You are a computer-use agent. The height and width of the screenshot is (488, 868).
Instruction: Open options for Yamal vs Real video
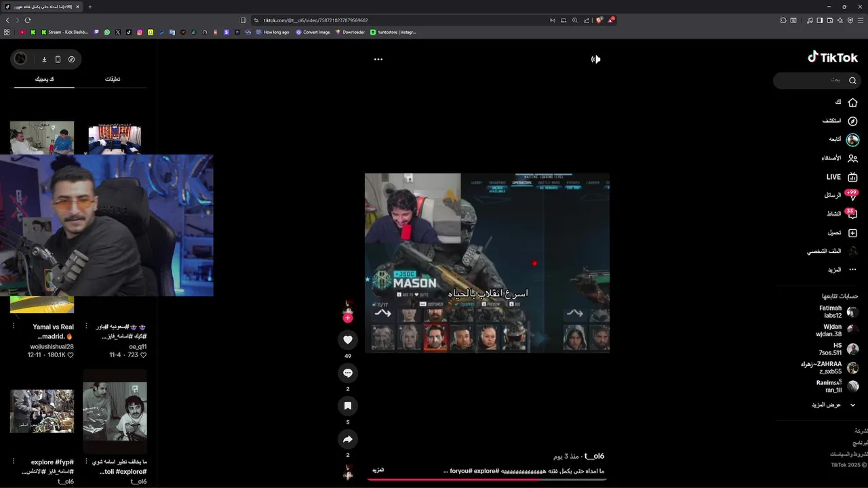tap(14, 326)
